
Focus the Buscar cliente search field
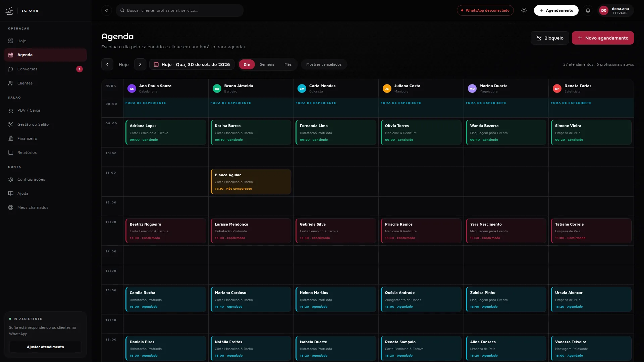click(180, 10)
